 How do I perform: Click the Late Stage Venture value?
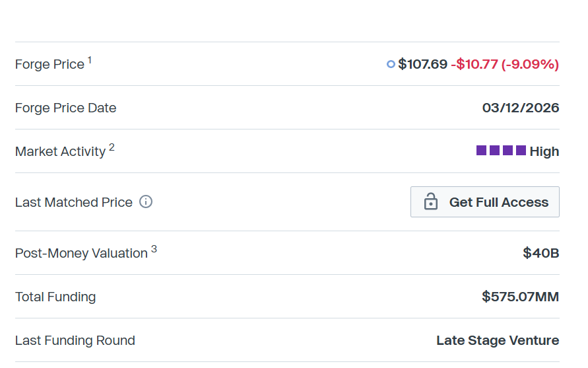[498, 340]
